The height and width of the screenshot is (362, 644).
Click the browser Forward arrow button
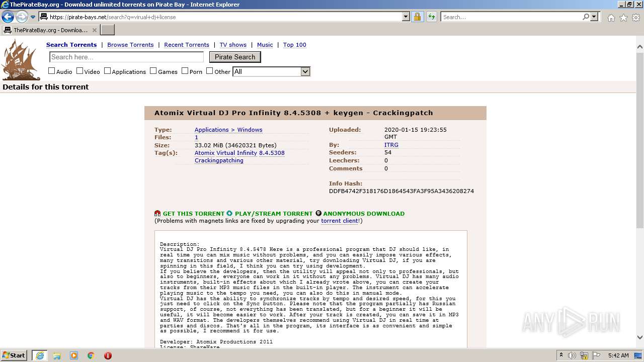coord(22,17)
